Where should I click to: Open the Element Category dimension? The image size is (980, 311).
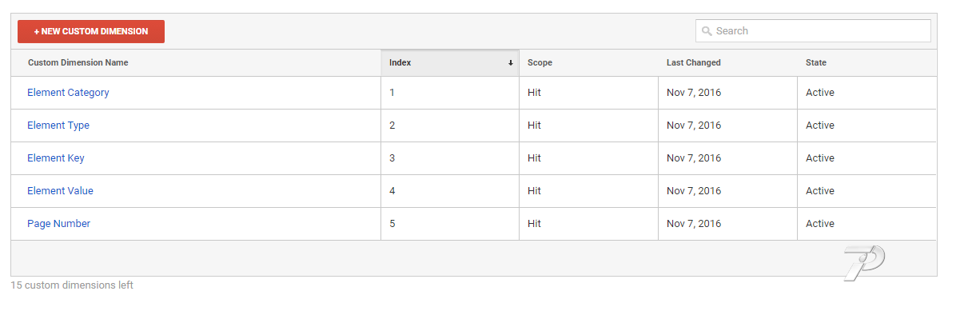(x=68, y=93)
